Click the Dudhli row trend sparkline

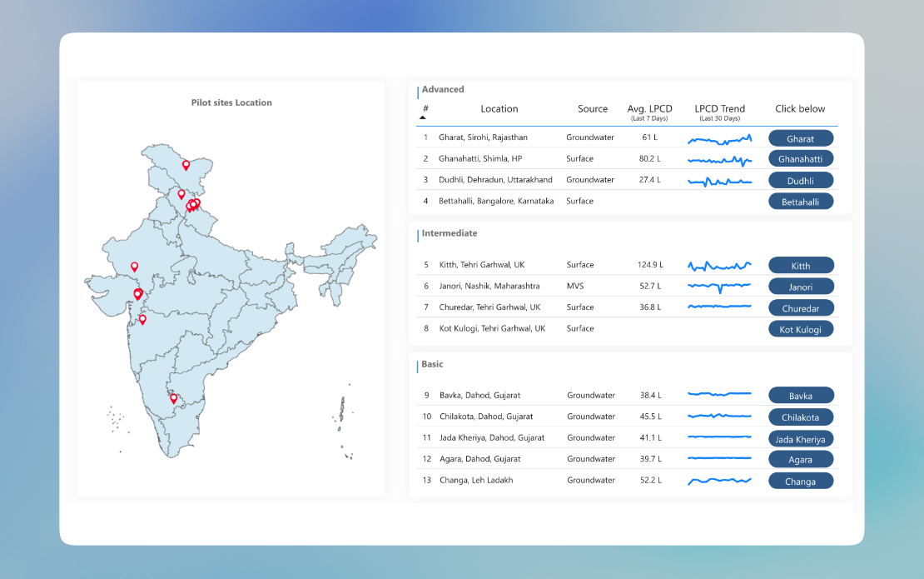pos(719,182)
